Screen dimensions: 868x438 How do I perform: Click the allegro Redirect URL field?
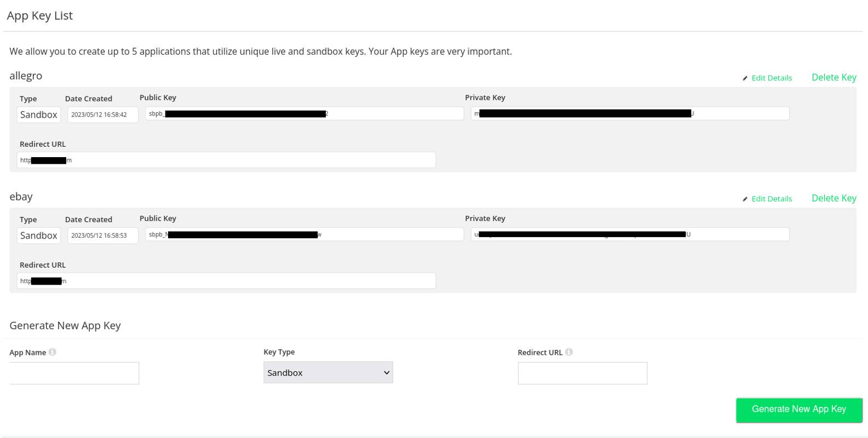pyautogui.click(x=226, y=159)
